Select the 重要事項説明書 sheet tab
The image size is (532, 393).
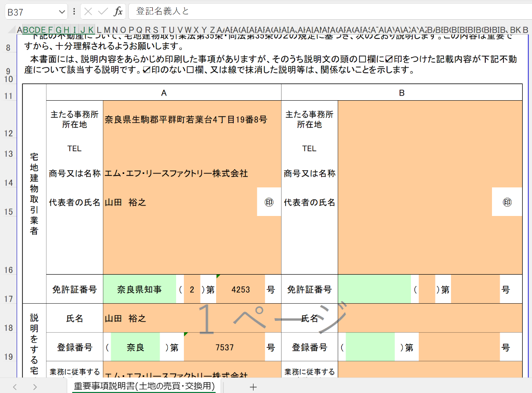[x=144, y=386]
